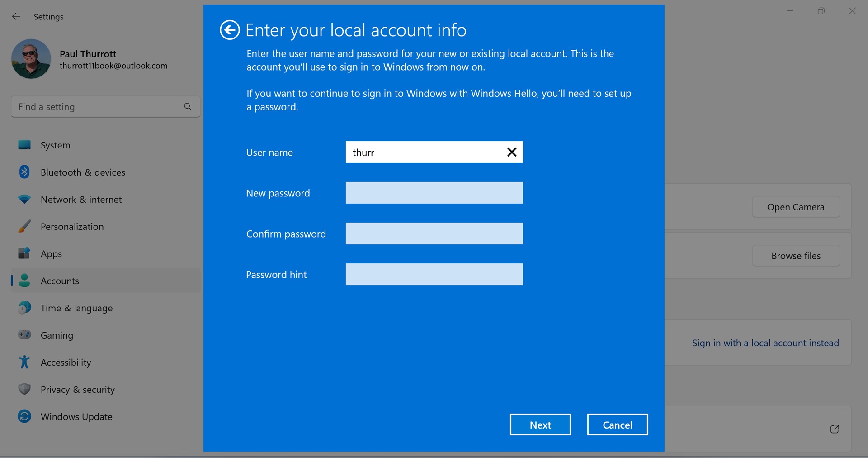Click the Network & internet Wi-Fi icon
868x458 pixels.
(24, 199)
